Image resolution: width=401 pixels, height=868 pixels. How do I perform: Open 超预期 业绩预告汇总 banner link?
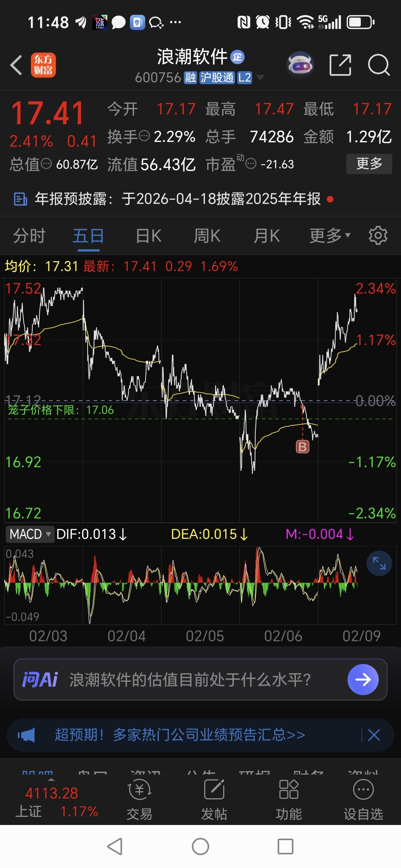click(x=180, y=734)
